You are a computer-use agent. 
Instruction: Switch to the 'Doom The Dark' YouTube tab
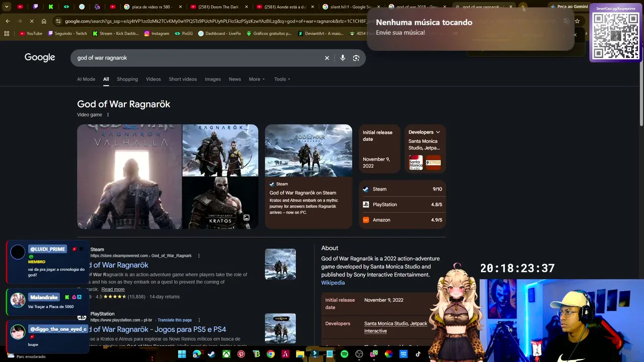point(219,7)
